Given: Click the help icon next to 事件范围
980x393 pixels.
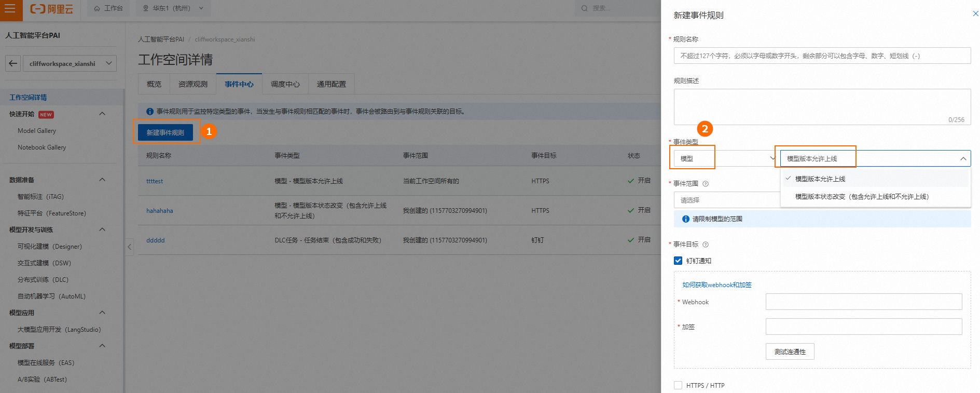Looking at the screenshot, I should [706, 184].
